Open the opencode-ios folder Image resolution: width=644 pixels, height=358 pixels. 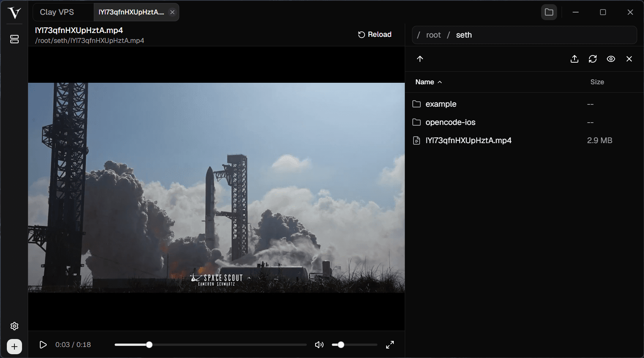tap(524, 122)
